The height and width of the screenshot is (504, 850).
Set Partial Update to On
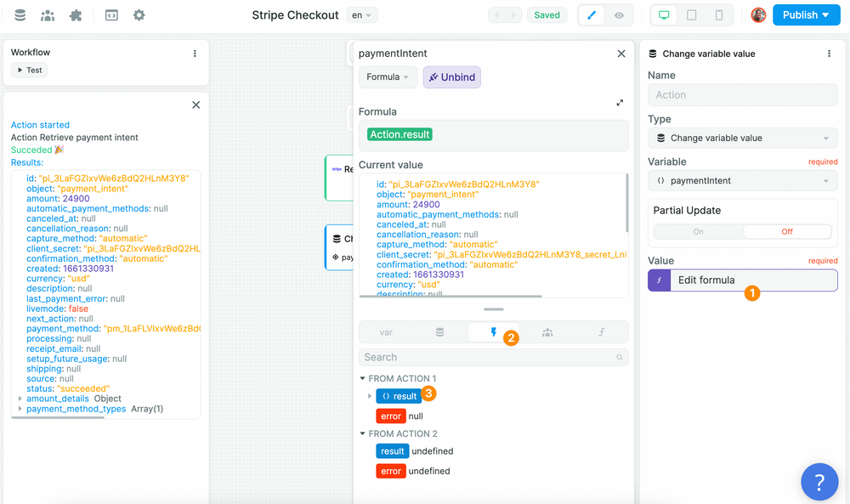(698, 231)
